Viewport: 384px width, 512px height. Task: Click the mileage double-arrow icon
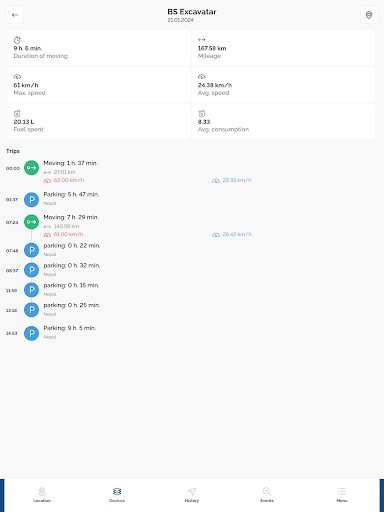pyautogui.click(x=201, y=40)
